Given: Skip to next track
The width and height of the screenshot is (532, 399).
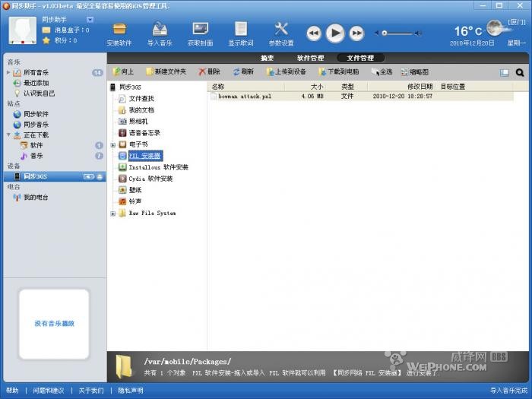Looking at the screenshot, I should point(356,33).
